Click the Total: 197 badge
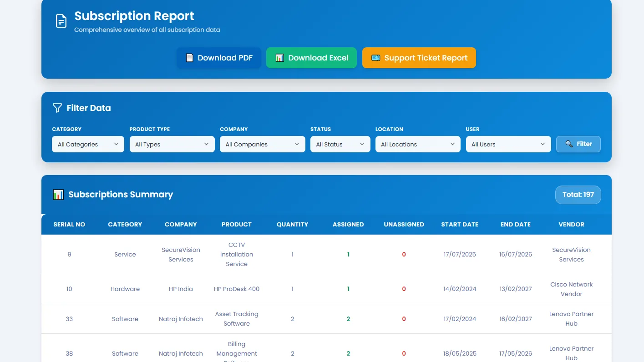The image size is (644, 362). point(578,195)
